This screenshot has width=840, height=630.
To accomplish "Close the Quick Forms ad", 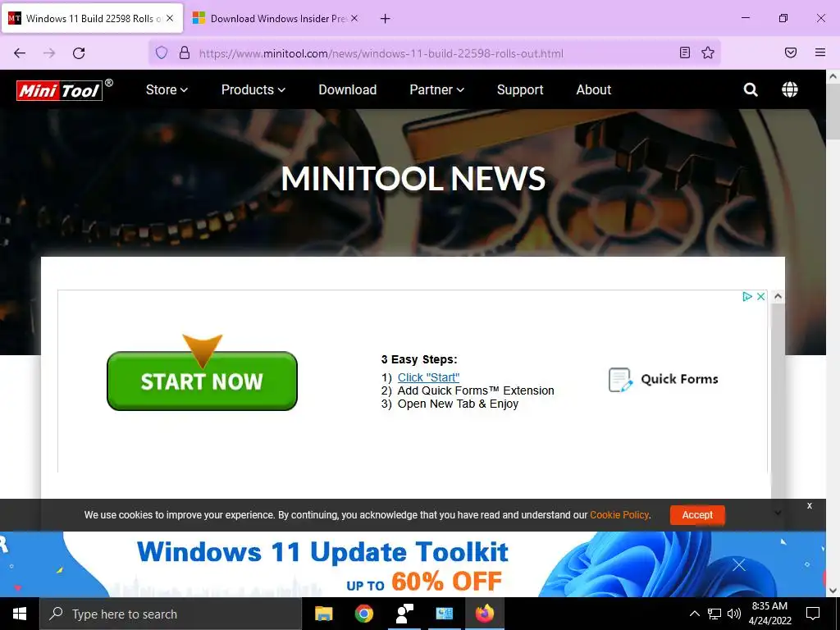I will [x=760, y=296].
